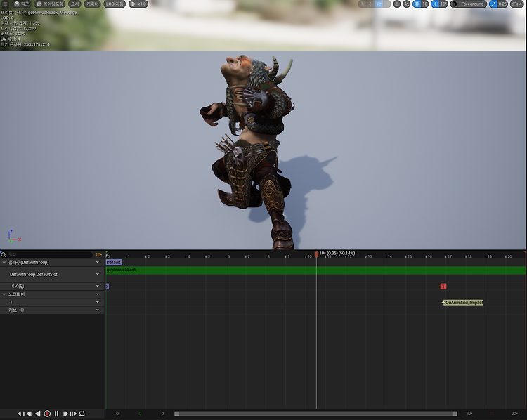
Task: Start recording the animation
Action: point(47,414)
